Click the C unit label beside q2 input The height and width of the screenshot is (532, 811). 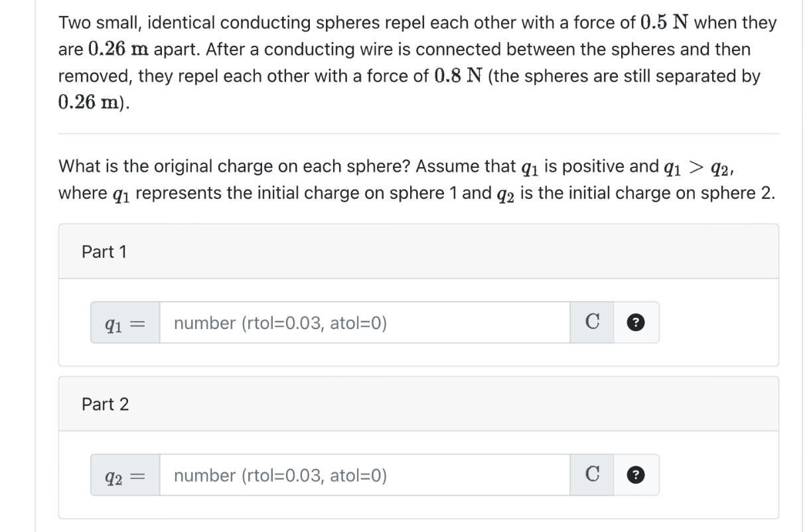tap(592, 476)
